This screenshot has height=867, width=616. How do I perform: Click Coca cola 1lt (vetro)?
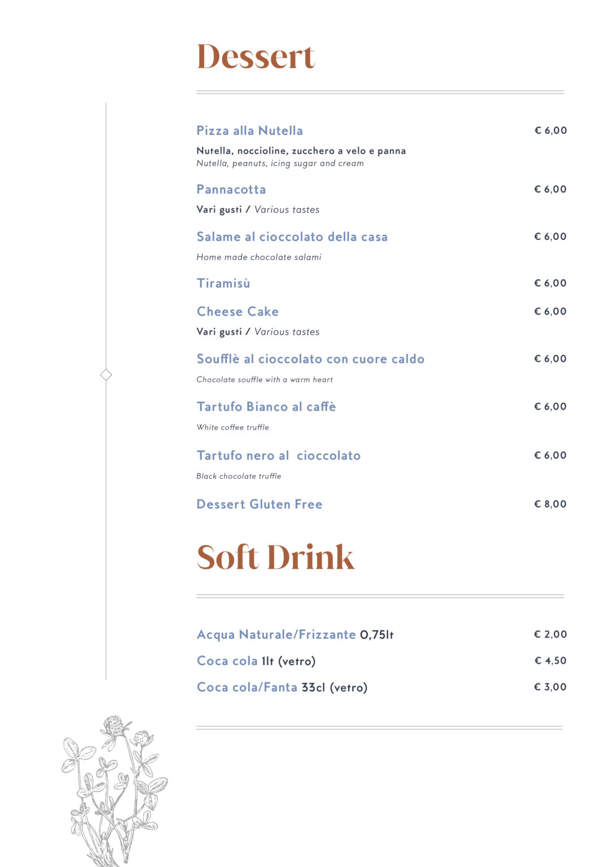pyautogui.click(x=256, y=661)
